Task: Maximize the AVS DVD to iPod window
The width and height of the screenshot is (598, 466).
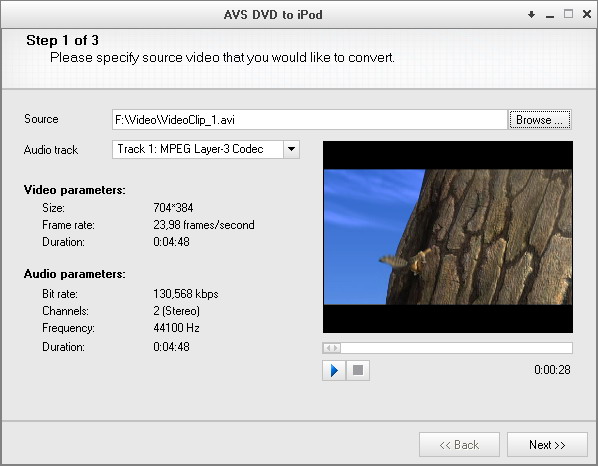Action: coord(568,14)
